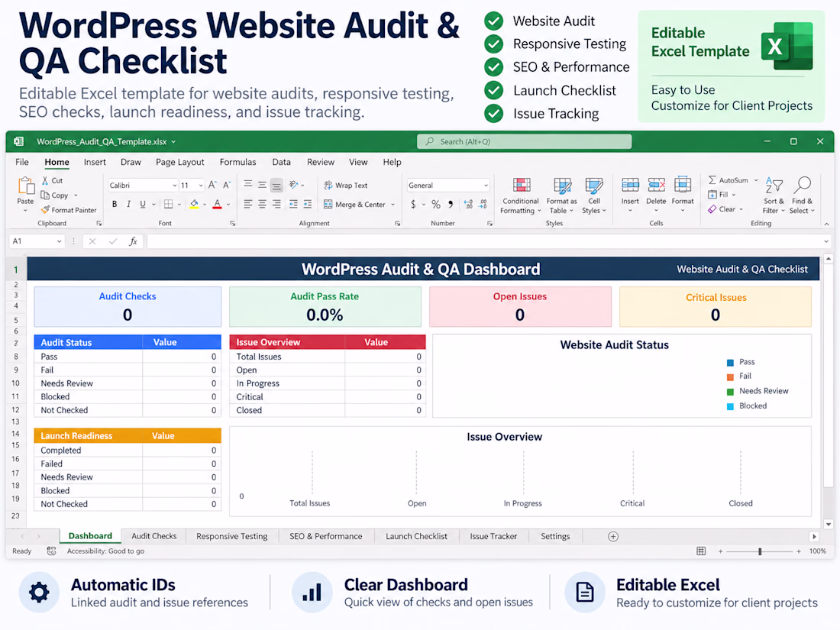840x630 pixels.
Task: Open Conditional Formatting menu
Action: point(521,196)
